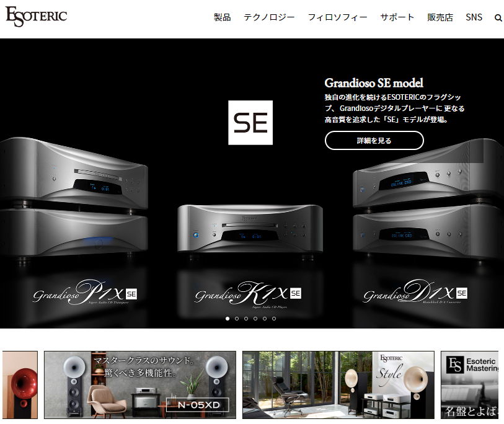Click the ESOTERIC logo in header
This screenshot has width=504, height=424.
[x=36, y=16]
